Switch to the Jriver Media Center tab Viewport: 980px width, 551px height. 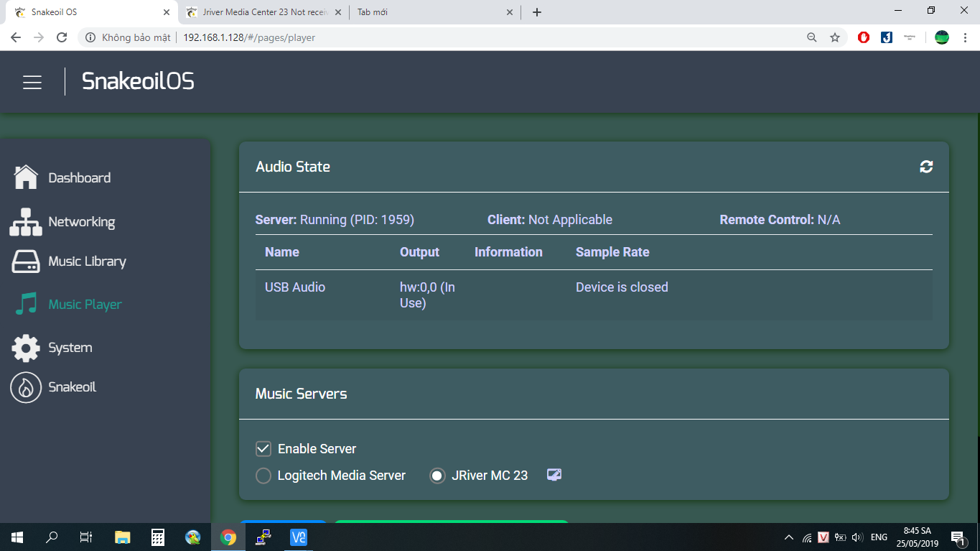[264, 12]
